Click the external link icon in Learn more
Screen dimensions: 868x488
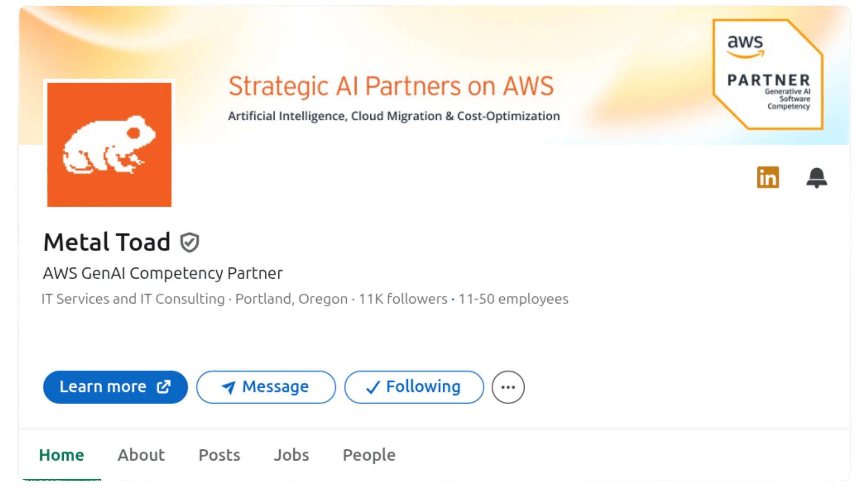[x=164, y=386]
